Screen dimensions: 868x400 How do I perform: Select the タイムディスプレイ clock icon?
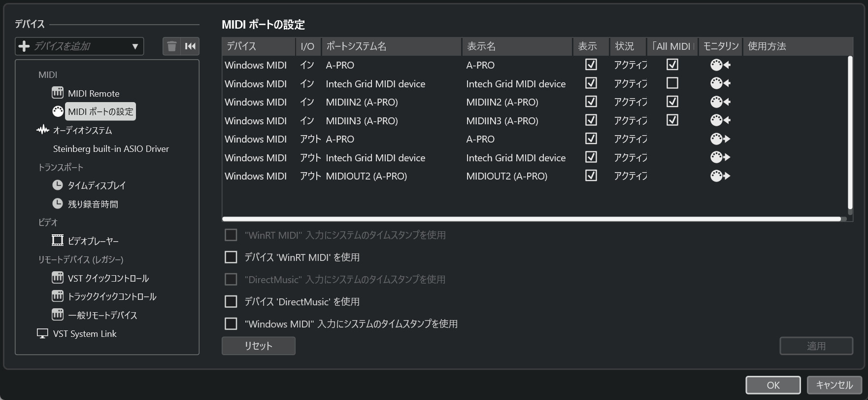[58, 185]
